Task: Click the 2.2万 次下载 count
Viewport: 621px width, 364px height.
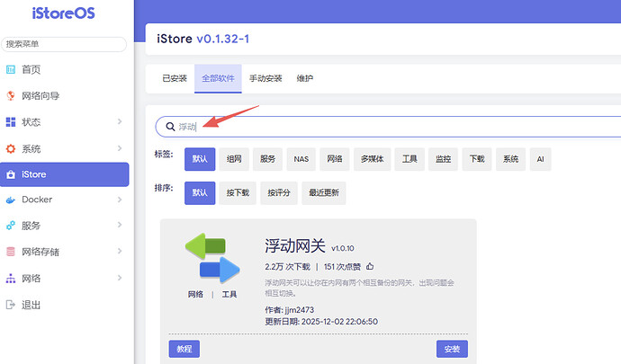Action: (x=287, y=267)
